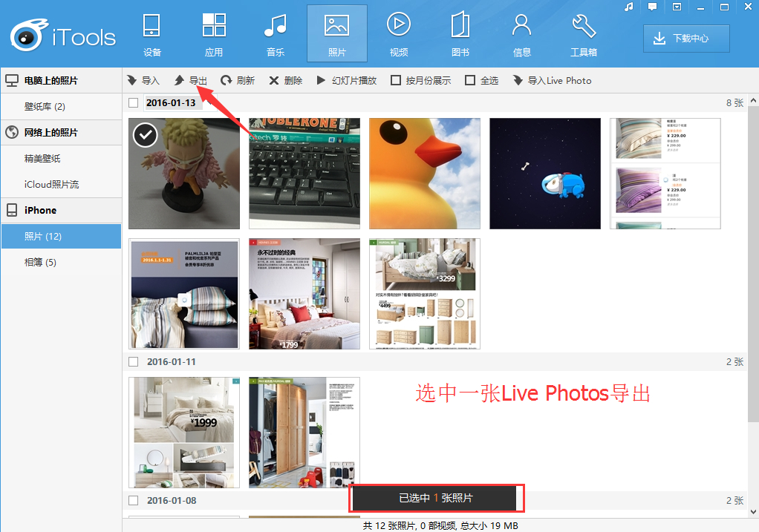Click the 已选中 1 张照片 status banner

[436, 498]
